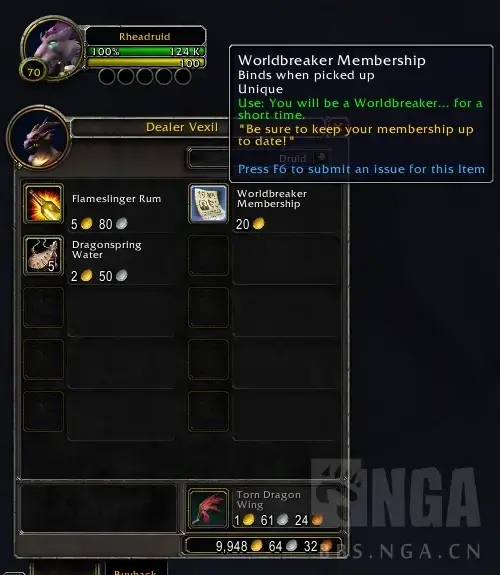Click the yellow energy bar
Viewport: 500px width, 575px height.
pyautogui.click(x=146, y=63)
